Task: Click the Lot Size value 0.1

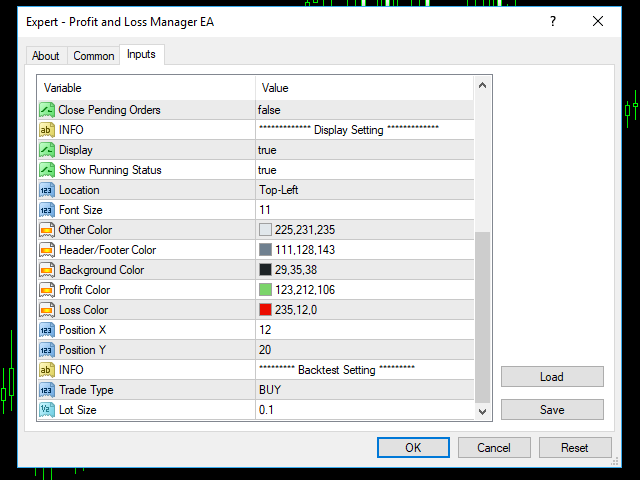Action: 266,410
